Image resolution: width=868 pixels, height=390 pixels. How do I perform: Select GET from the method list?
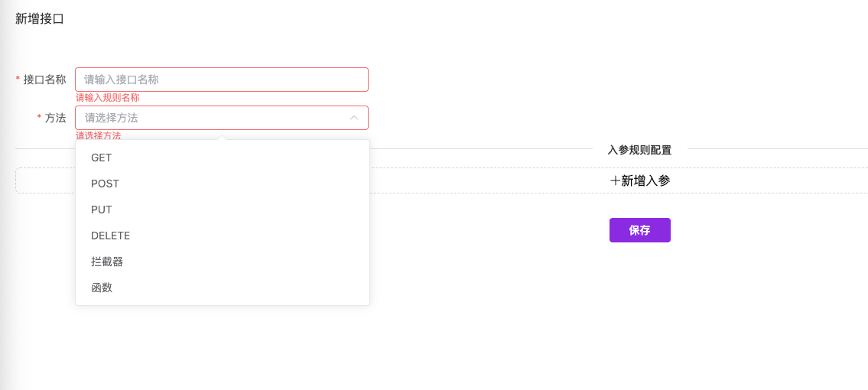click(x=102, y=158)
